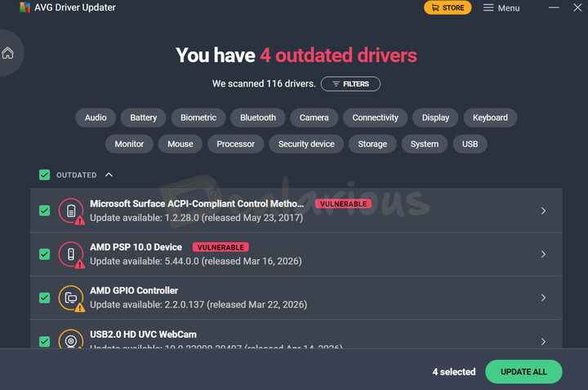Click the '4 selected' text
Image resolution: width=588 pixels, height=390 pixels.
click(x=454, y=372)
